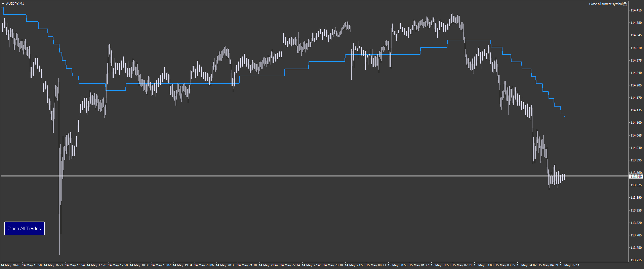Select the 'Close all current symbol' expert label

(x=606, y=4)
